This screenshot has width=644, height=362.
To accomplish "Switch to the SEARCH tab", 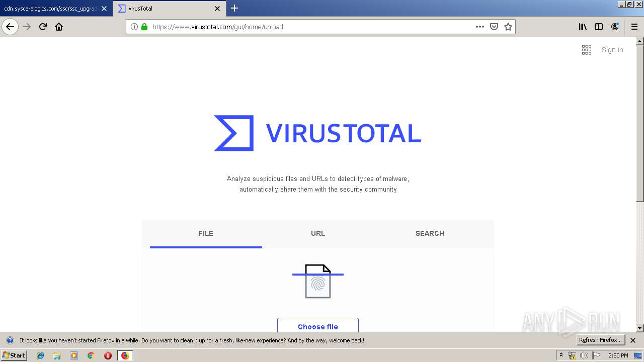I will [430, 233].
